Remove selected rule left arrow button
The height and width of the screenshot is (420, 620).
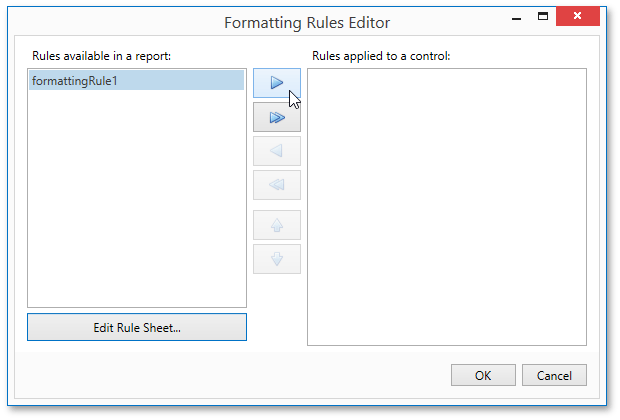tap(277, 151)
